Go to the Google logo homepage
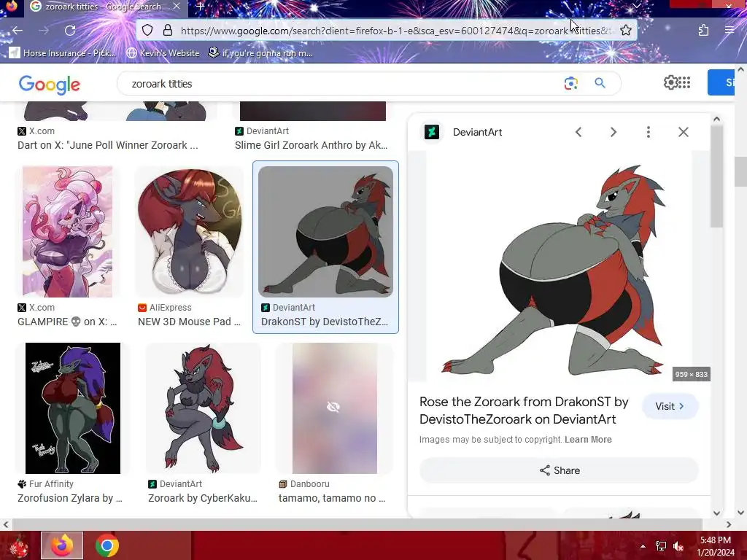747x560 pixels. pos(50,85)
